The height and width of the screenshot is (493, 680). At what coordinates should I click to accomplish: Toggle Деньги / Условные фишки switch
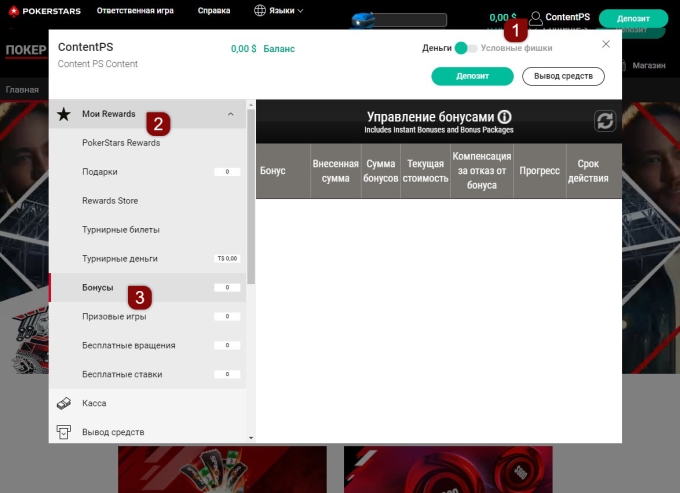coord(466,48)
